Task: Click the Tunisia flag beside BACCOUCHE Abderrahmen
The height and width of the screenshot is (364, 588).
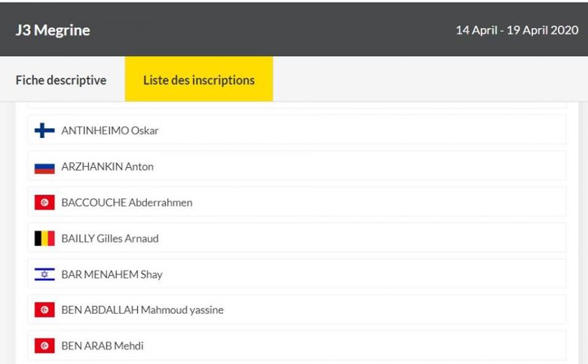Action: tap(44, 203)
